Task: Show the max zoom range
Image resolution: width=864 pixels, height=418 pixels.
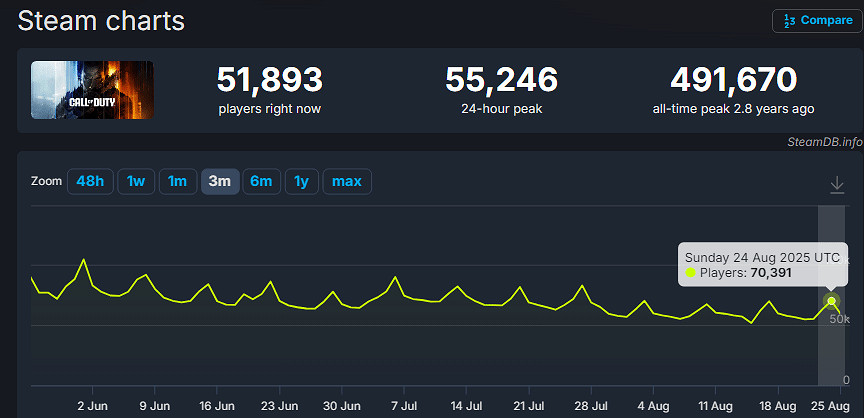Action: click(346, 181)
